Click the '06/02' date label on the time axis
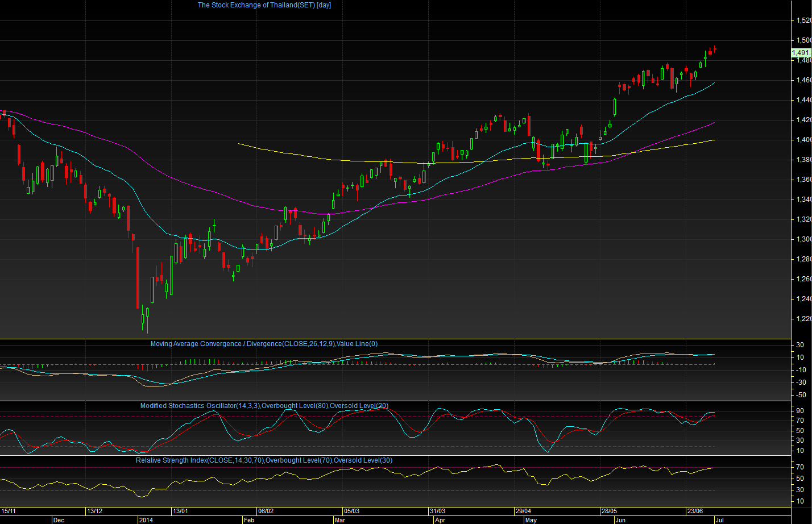 [266, 510]
